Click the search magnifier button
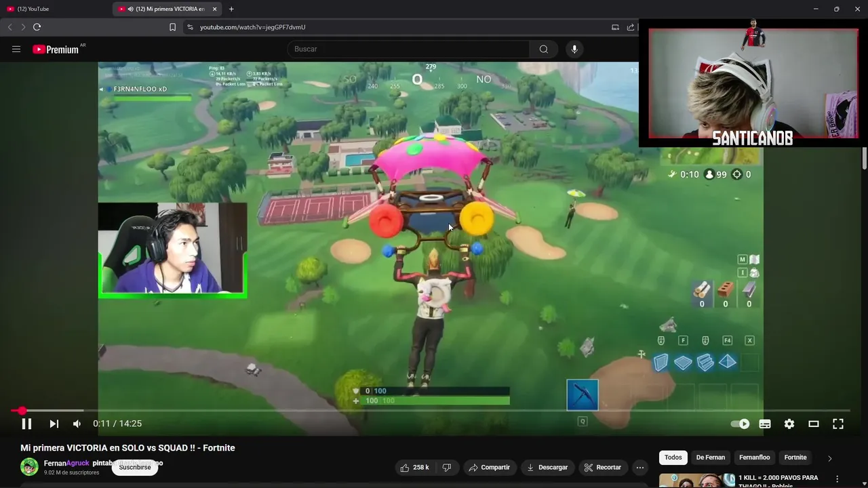 [x=543, y=49]
